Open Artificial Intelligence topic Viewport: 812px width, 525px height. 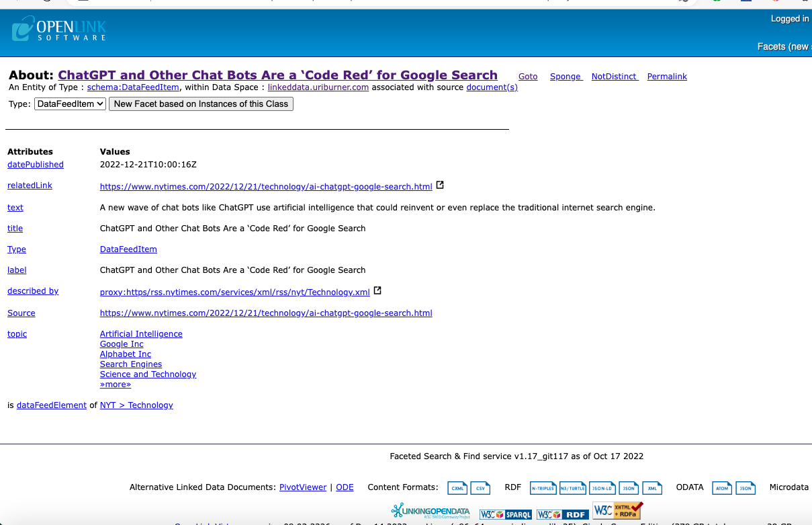pyautogui.click(x=141, y=334)
